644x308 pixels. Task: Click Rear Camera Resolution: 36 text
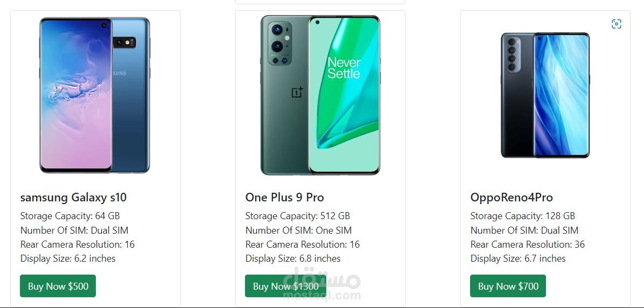527,244
